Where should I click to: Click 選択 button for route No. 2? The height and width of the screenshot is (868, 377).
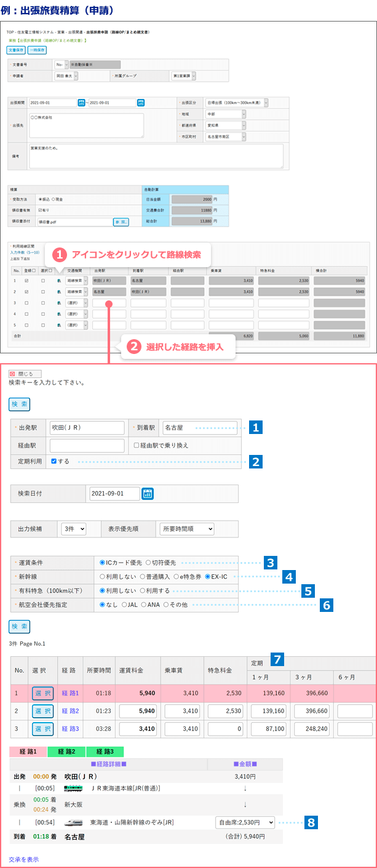tap(42, 711)
